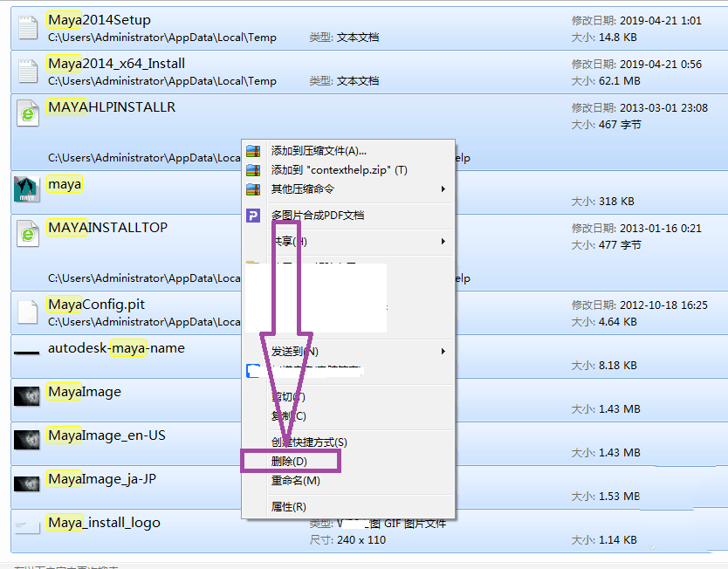Expand arrow next to 其他压缩命令
This screenshot has width=728, height=569.
[x=443, y=189]
